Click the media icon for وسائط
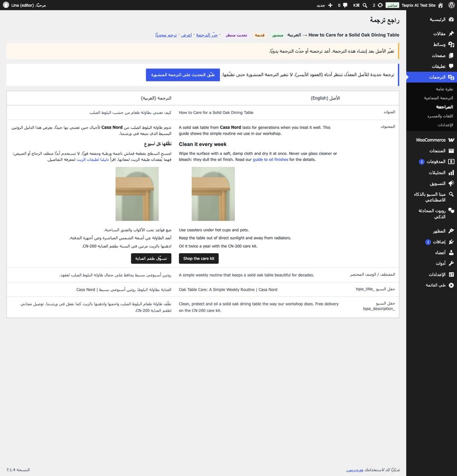This screenshot has height=476, width=457. click(451, 44)
